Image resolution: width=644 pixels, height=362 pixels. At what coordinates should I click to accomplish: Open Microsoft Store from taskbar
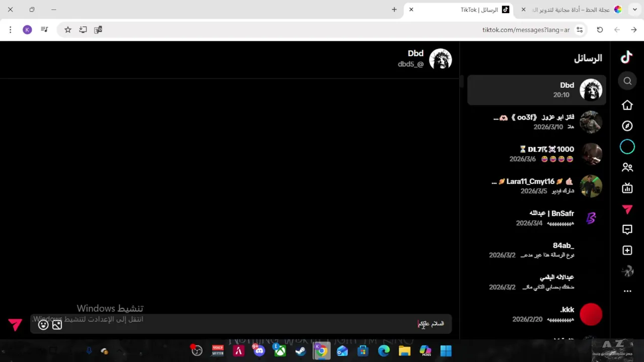[x=363, y=351]
